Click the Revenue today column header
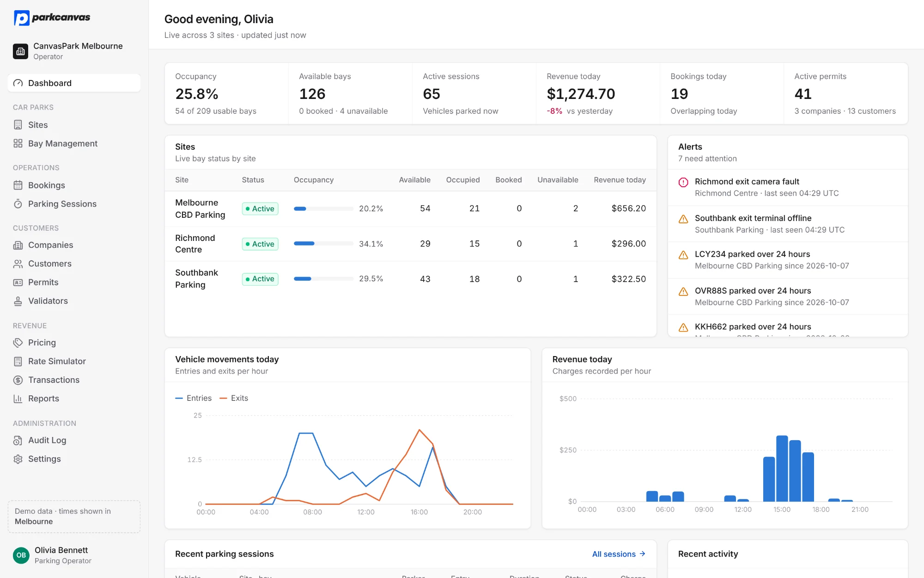This screenshot has width=924, height=578. pos(620,180)
